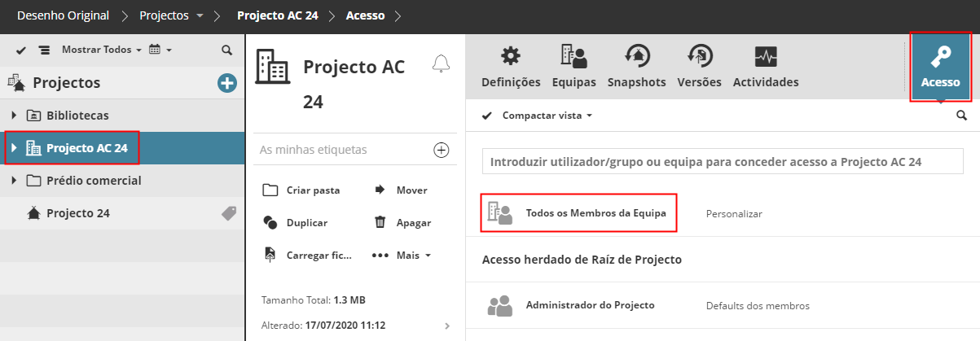Click the user/group access input field
This screenshot has height=341, width=980.
(x=722, y=162)
